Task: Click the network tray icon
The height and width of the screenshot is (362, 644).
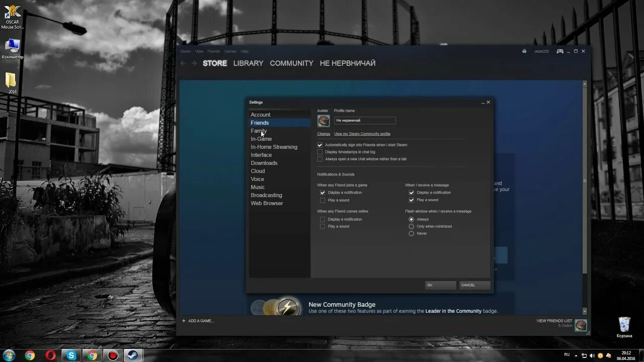Action: click(584, 355)
